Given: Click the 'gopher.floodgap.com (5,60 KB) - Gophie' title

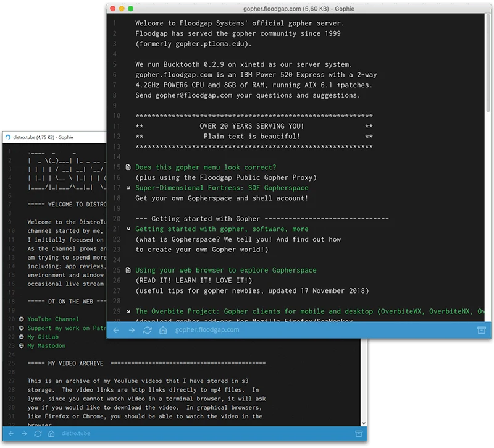Looking at the screenshot, I should click(x=299, y=9).
